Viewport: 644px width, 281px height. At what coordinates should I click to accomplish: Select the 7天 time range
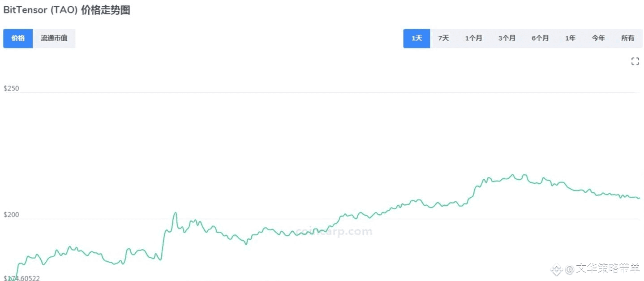[443, 39]
